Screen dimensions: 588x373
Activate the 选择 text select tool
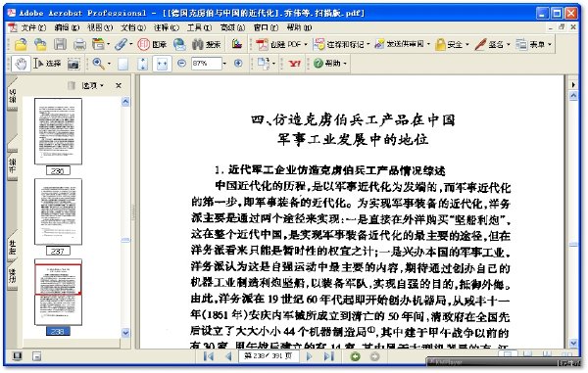(47, 64)
